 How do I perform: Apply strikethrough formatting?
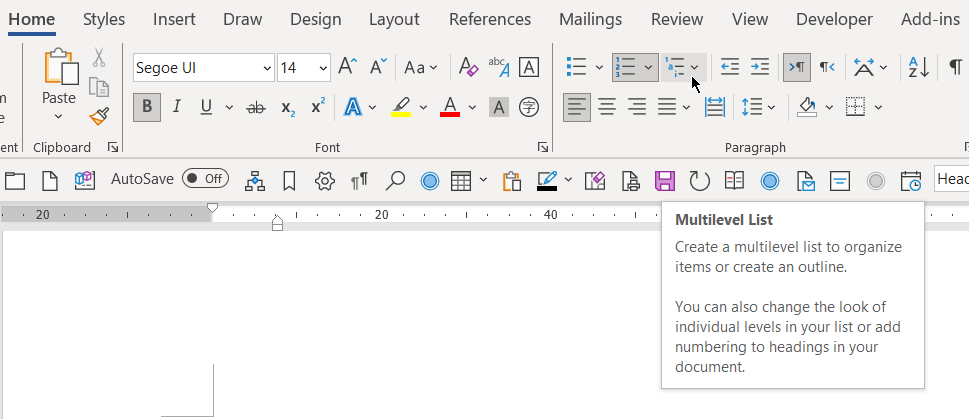(x=256, y=108)
